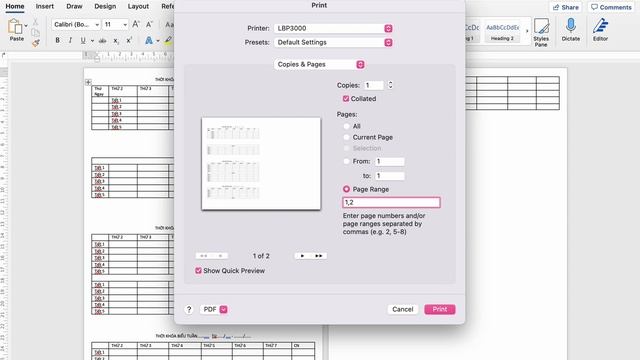Decrease font size with small A icon

click(149, 24)
